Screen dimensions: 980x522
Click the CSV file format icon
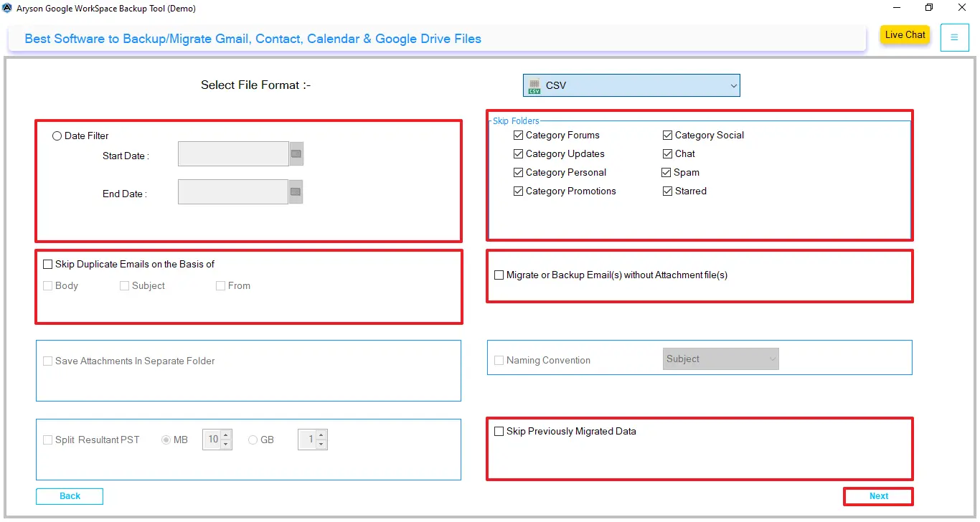534,86
